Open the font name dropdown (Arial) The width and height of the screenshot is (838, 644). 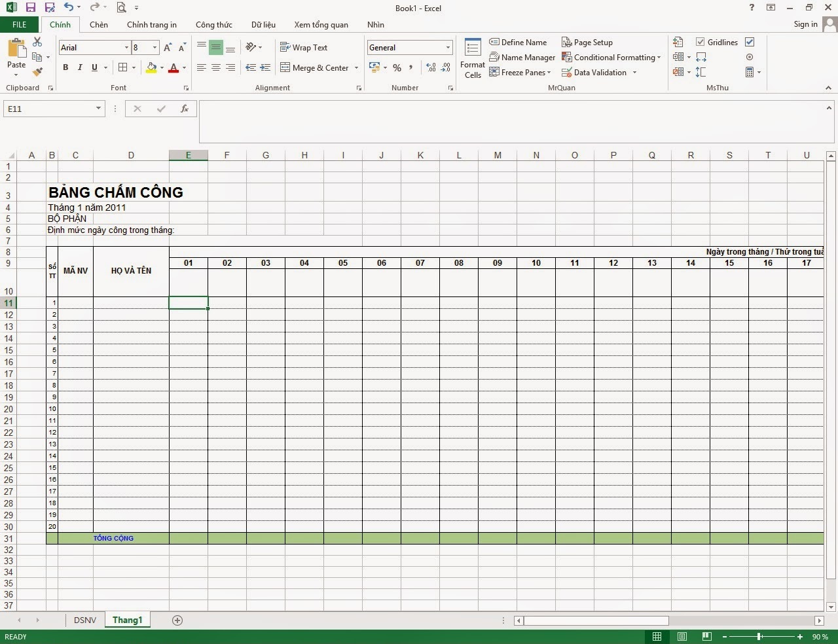click(126, 47)
